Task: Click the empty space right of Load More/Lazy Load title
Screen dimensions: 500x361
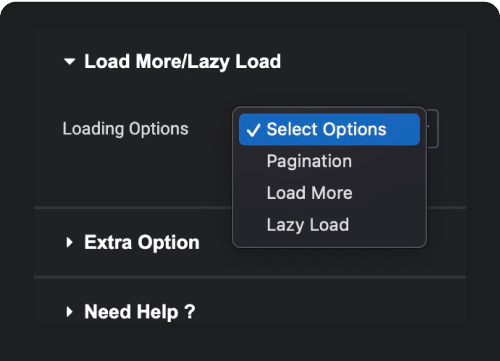Action: tap(373, 62)
